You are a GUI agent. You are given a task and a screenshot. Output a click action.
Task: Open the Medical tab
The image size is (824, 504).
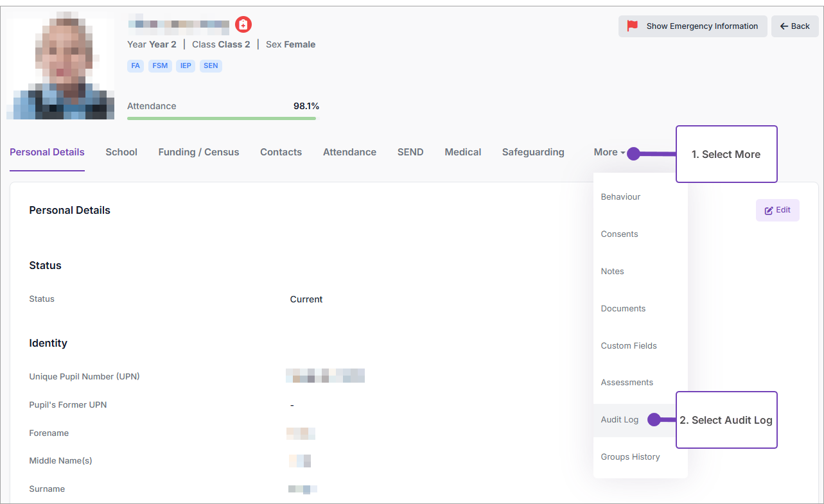point(462,152)
